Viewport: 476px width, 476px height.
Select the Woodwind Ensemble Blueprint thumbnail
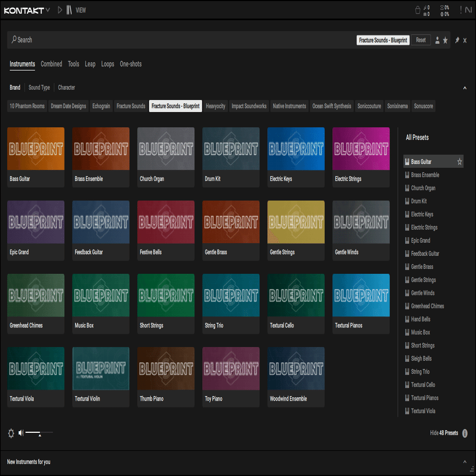296,368
